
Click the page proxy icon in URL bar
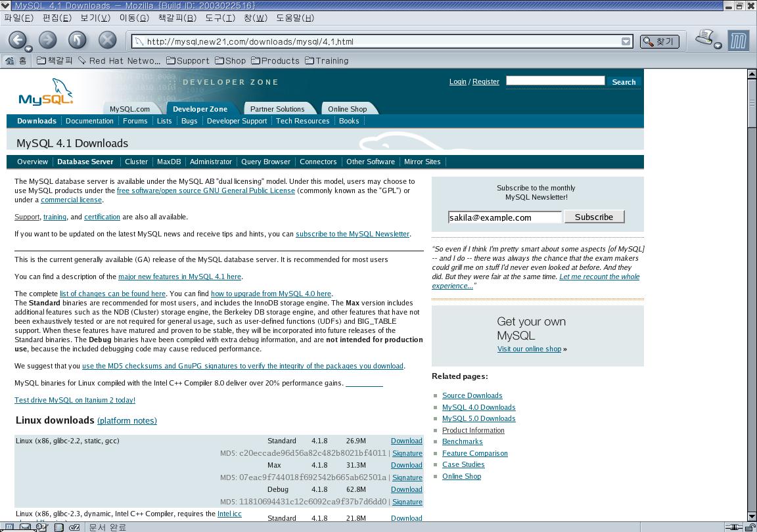point(139,41)
